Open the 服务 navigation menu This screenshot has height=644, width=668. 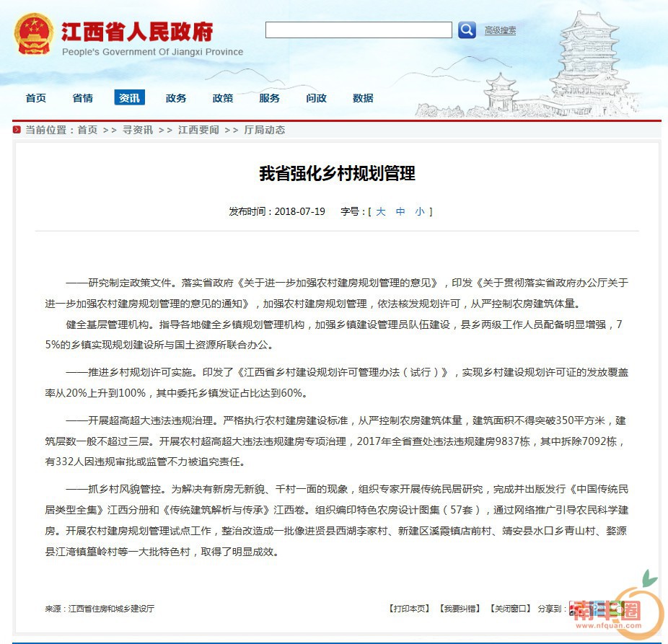click(269, 98)
